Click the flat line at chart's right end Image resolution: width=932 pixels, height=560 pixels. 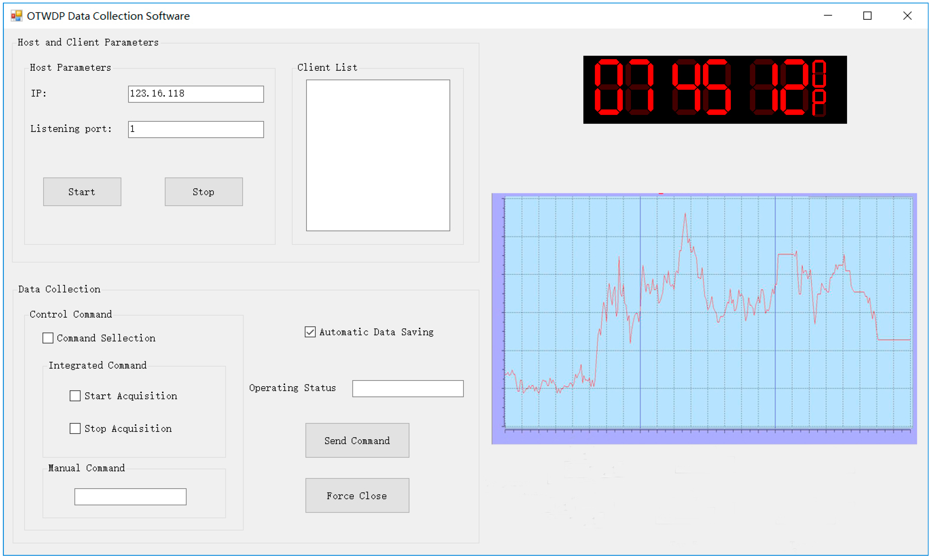pos(894,340)
